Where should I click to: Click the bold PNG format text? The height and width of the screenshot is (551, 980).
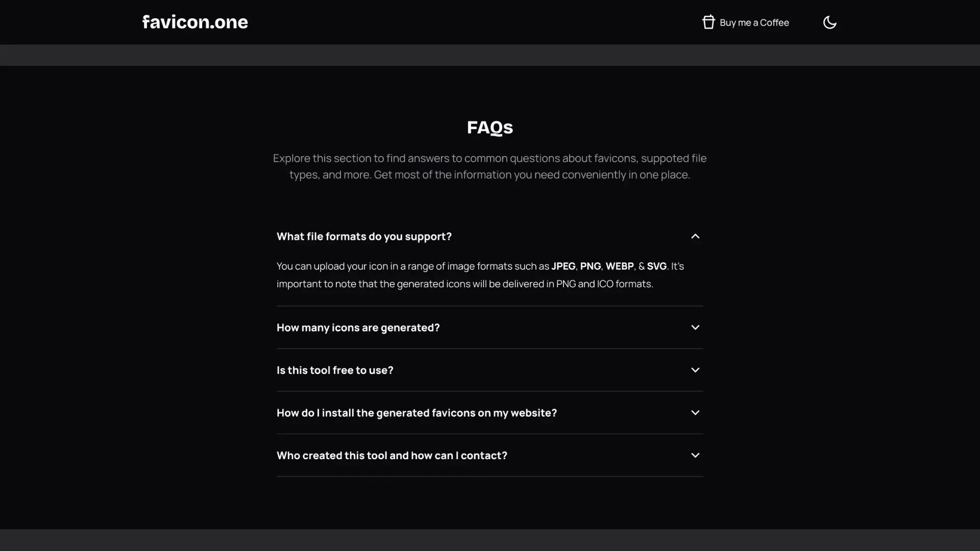tap(590, 266)
